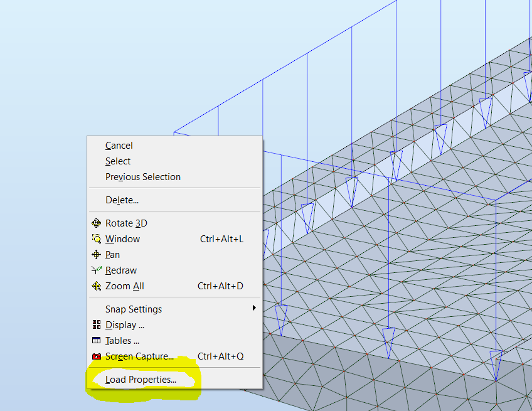532x411 pixels.
Task: Open the highlighted Load Properties entry
Action: 139,379
